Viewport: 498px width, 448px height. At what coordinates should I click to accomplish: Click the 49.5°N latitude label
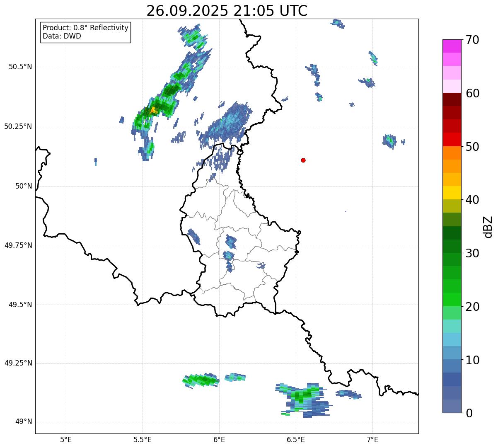(20, 305)
